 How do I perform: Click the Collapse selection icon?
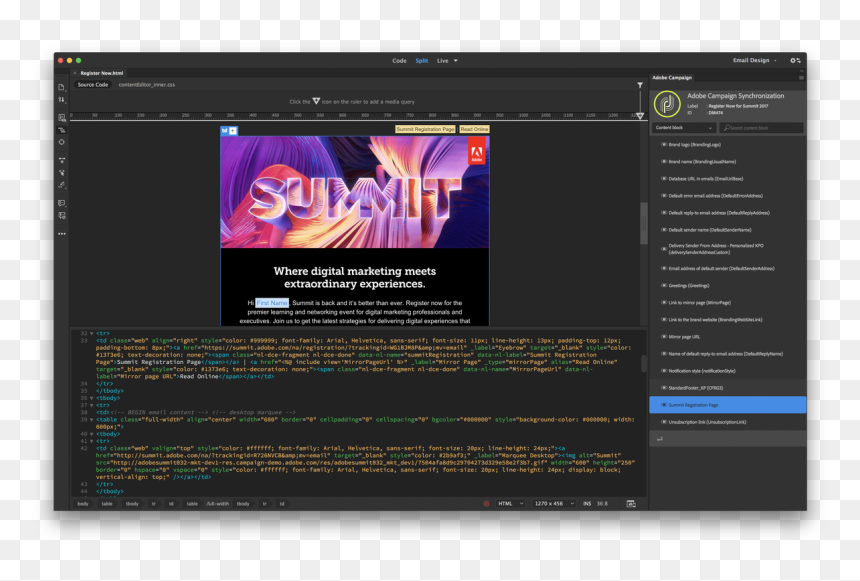point(61,172)
